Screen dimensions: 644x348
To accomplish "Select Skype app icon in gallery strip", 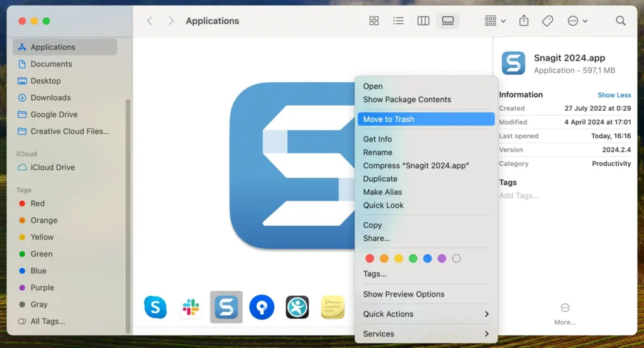I will (155, 307).
